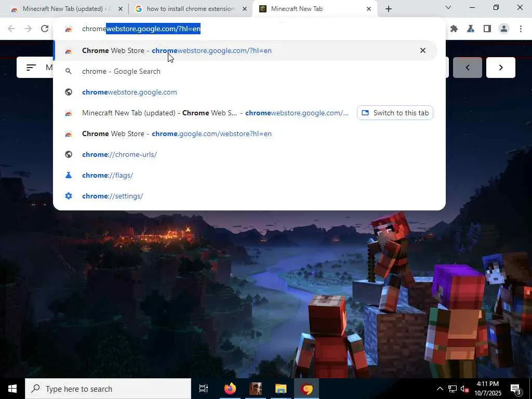Open Task View on the taskbar

click(204, 389)
